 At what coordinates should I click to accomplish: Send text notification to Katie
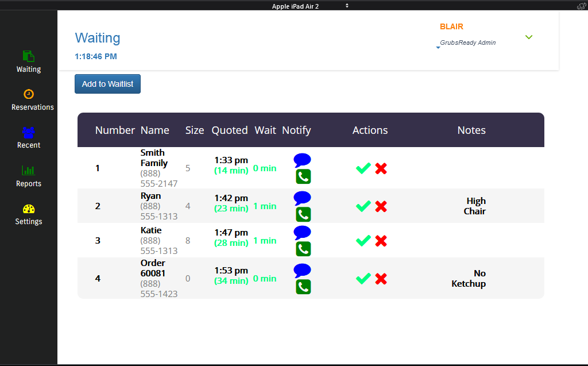302,233
